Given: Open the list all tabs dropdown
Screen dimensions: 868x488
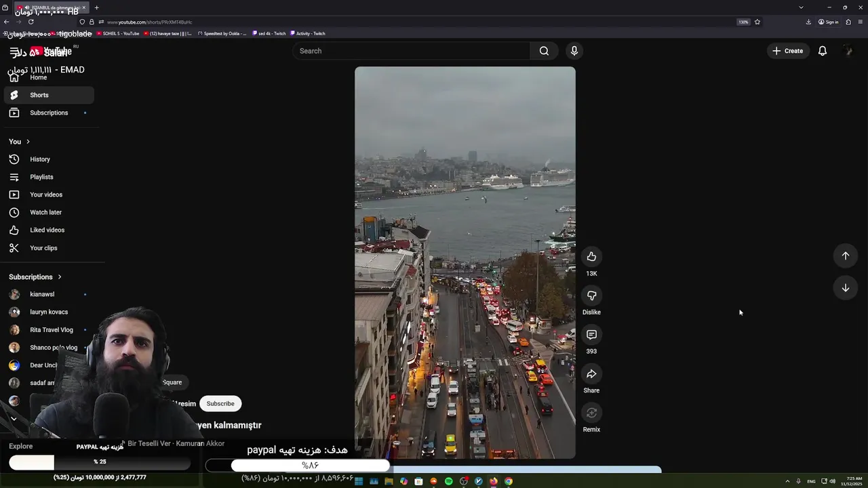Looking at the screenshot, I should (801, 7).
